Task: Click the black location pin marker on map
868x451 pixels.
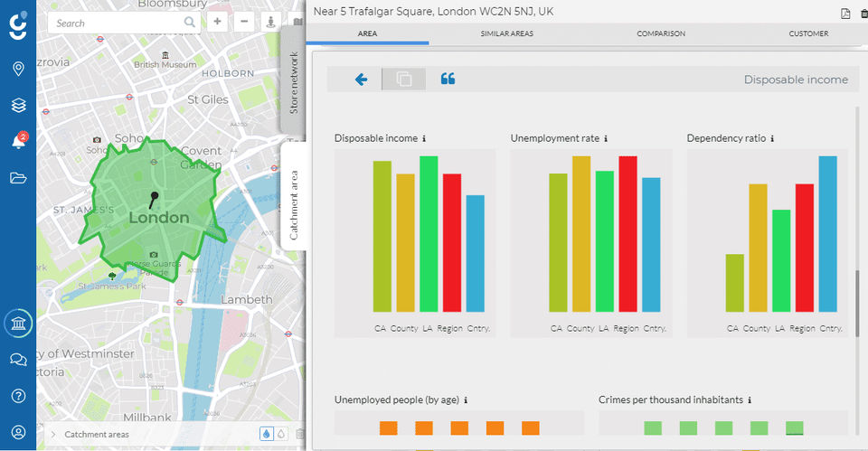Action: [x=154, y=199]
